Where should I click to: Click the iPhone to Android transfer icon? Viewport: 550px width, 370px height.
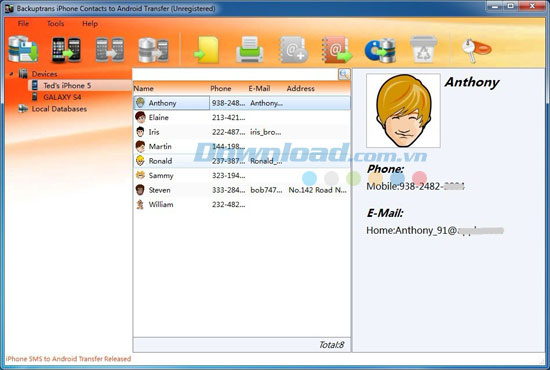(66, 49)
